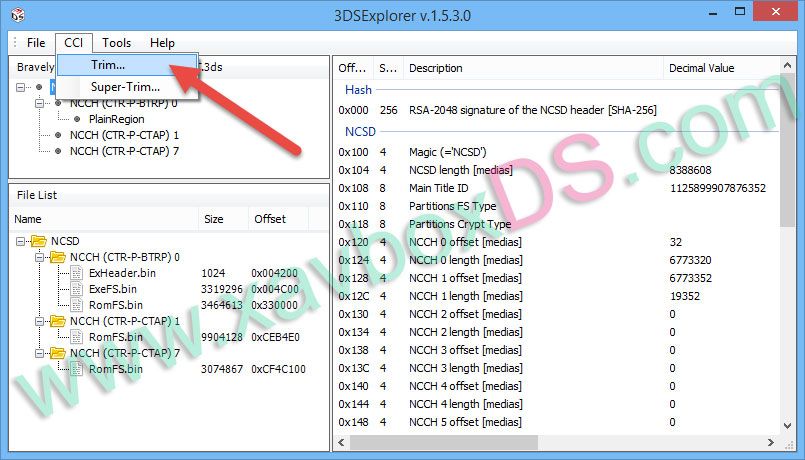805x460 pixels.
Task: Select ExHeader.bin in the File List
Action: click(122, 273)
